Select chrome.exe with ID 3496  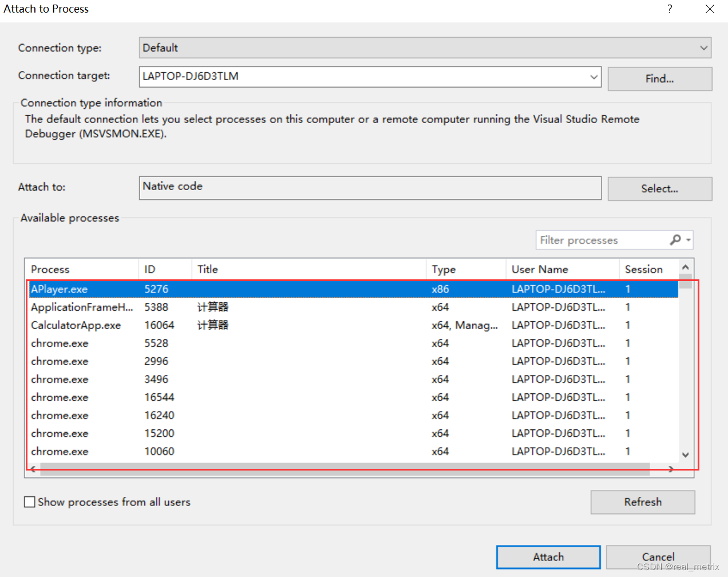pyautogui.click(x=353, y=380)
